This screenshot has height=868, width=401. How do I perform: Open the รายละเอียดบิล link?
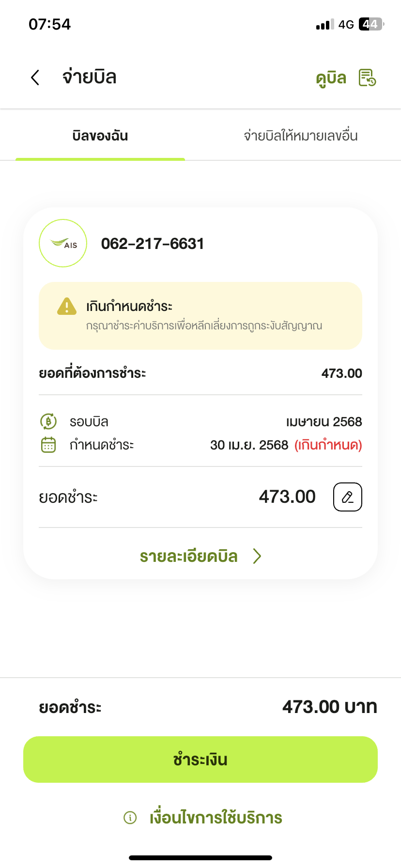(x=189, y=556)
